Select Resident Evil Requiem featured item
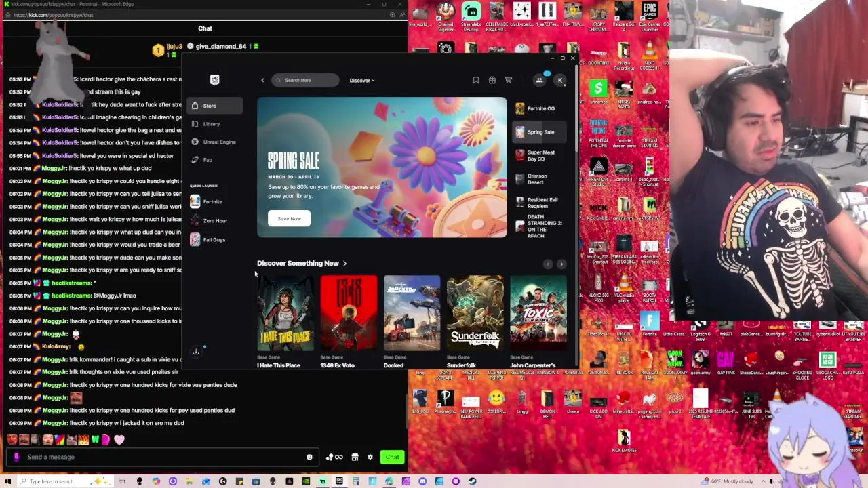 (x=540, y=203)
